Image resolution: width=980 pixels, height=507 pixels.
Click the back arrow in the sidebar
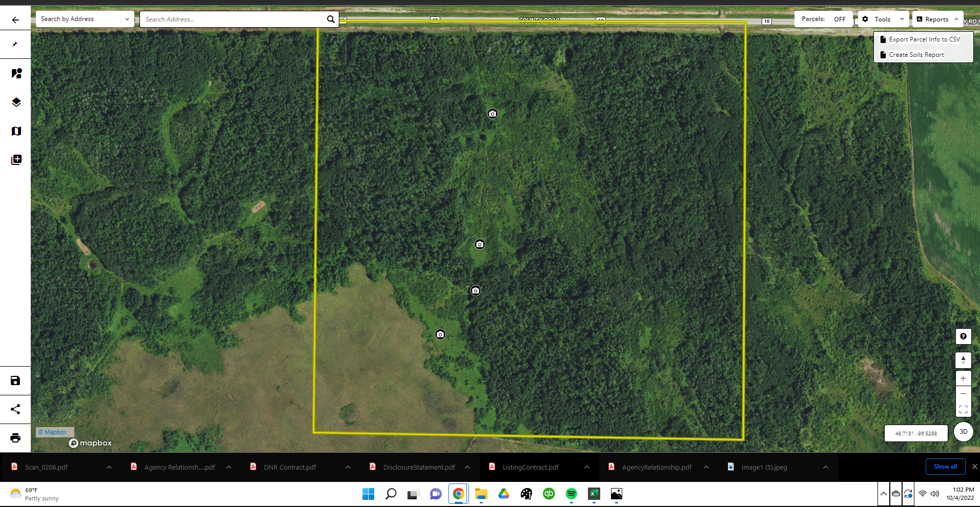tap(15, 20)
